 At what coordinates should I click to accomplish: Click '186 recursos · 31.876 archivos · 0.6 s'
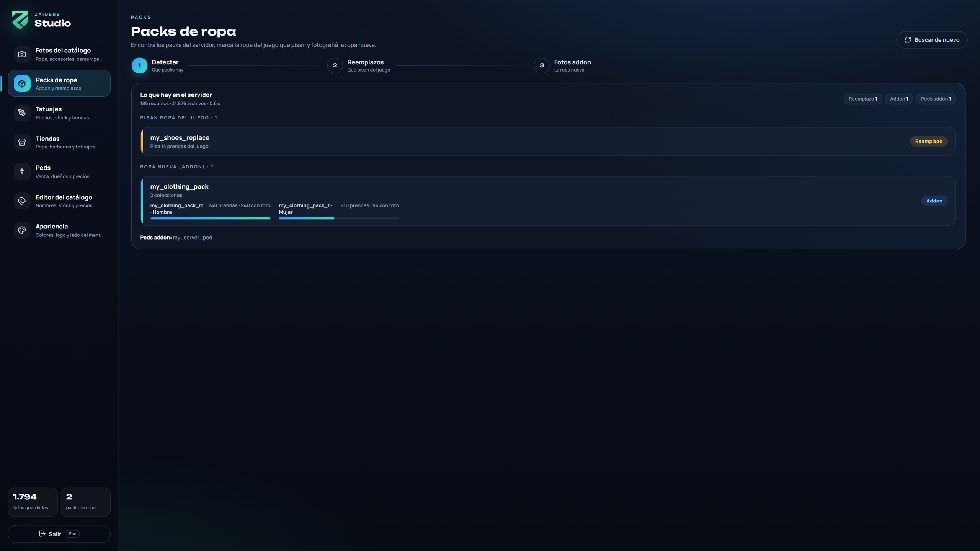coord(180,104)
